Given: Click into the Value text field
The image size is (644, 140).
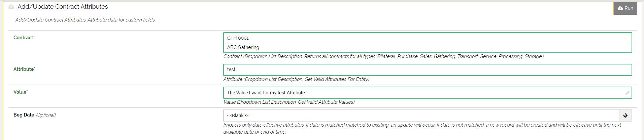Looking at the screenshot, I should [424, 93].
